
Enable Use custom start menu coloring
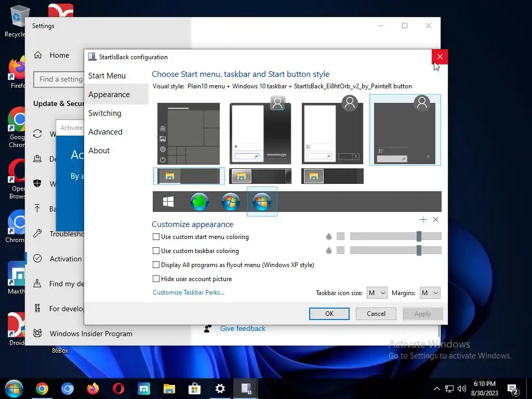point(156,237)
